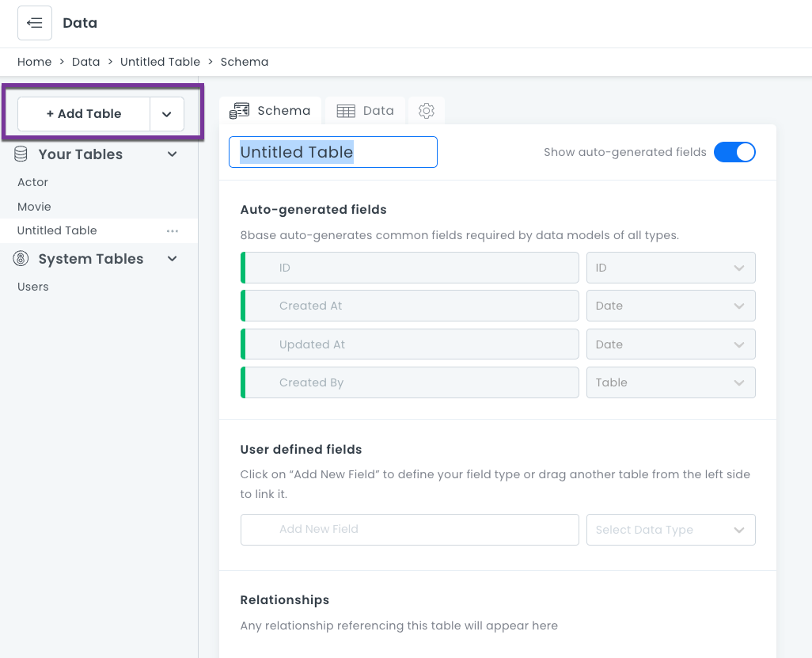Open the table settings gear icon

click(x=427, y=111)
